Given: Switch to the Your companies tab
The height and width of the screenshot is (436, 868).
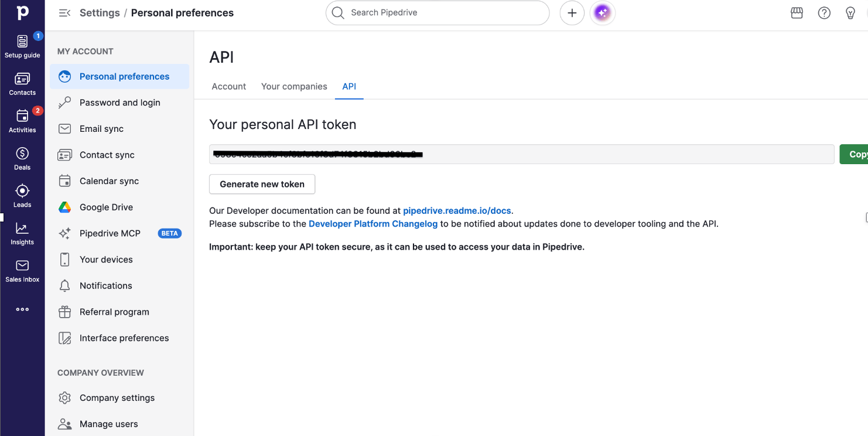Looking at the screenshot, I should point(294,86).
